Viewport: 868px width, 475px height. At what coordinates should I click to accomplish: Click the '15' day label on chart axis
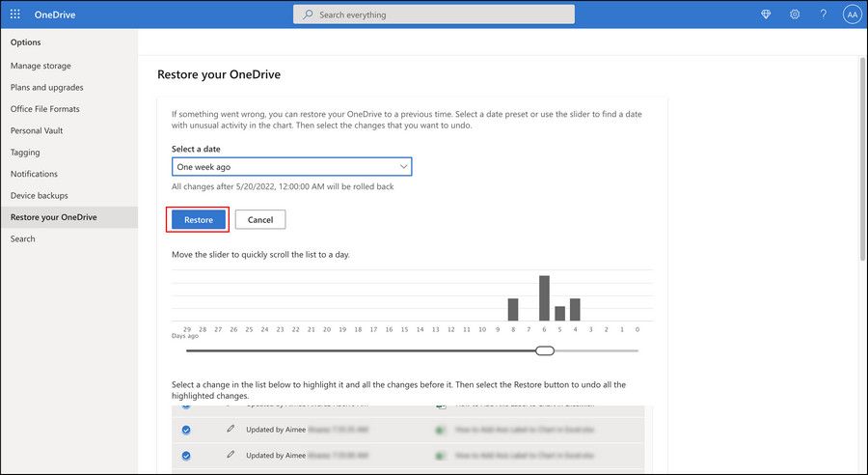coord(405,329)
